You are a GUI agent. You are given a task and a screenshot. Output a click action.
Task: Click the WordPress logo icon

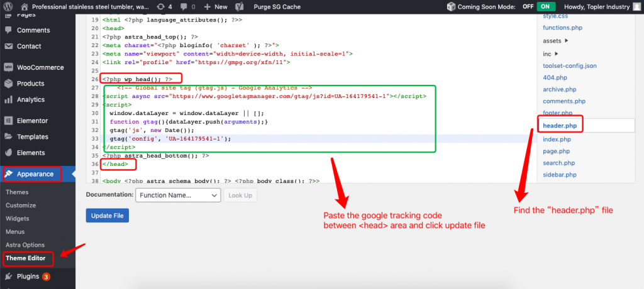pyautogui.click(x=8, y=6)
